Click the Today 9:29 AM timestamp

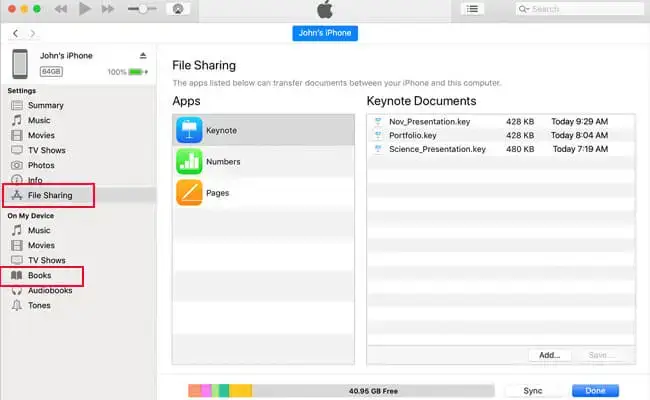click(x=580, y=121)
